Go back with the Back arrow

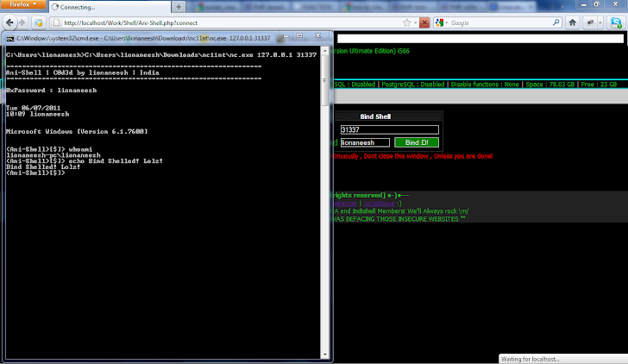(10, 22)
